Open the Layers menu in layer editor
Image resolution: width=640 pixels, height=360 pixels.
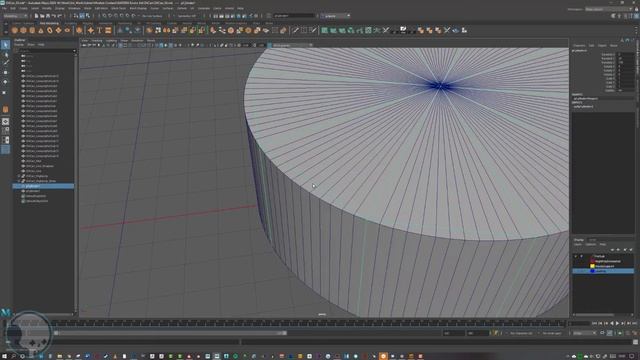pos(579,244)
